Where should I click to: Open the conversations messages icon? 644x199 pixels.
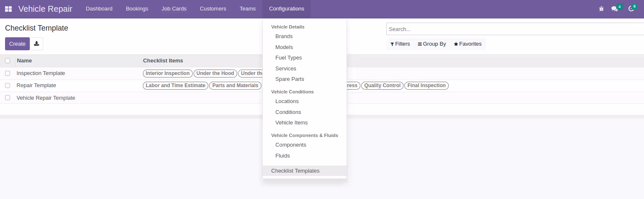615,9
